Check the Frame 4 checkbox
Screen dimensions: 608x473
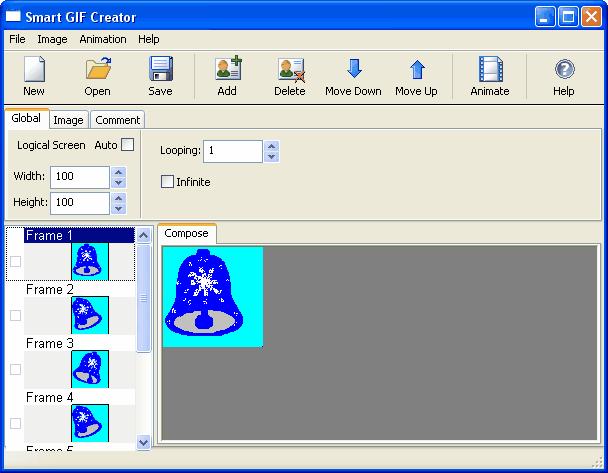click(x=16, y=423)
